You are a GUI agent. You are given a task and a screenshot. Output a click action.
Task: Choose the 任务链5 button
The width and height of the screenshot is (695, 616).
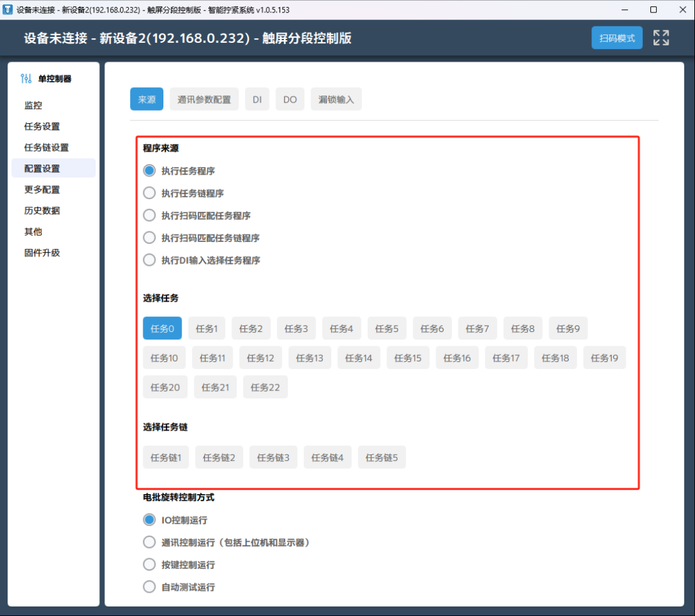click(381, 457)
